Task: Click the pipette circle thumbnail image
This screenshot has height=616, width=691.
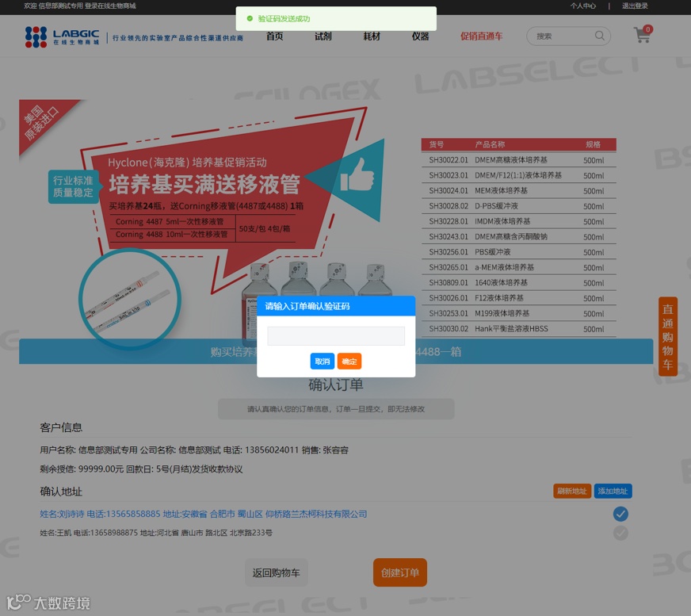Action: (130, 300)
